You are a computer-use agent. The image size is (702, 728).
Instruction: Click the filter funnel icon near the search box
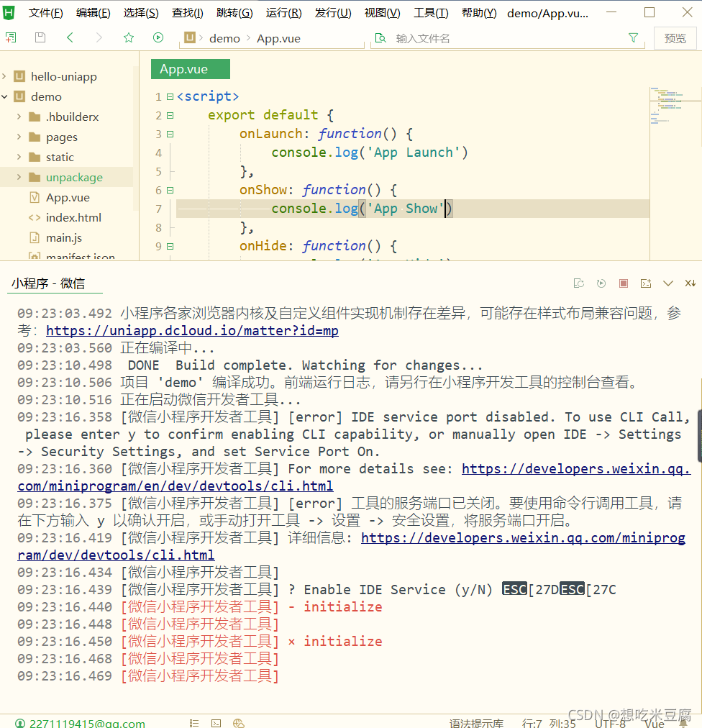[633, 38]
